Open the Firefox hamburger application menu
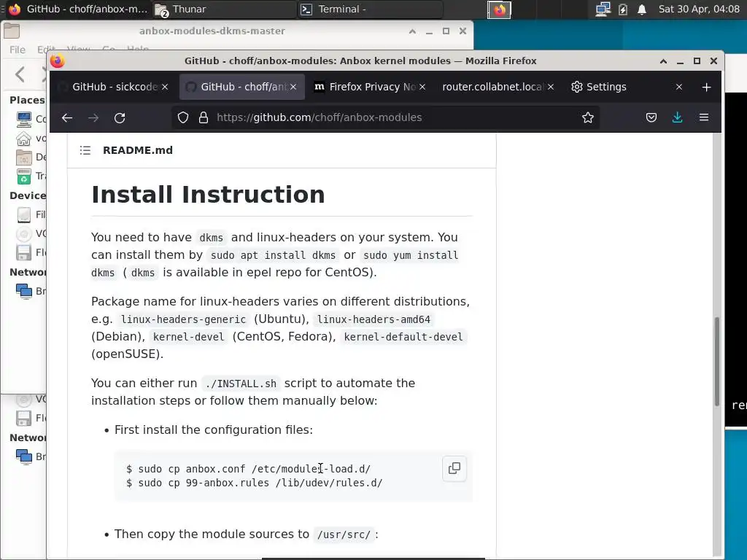 [704, 117]
